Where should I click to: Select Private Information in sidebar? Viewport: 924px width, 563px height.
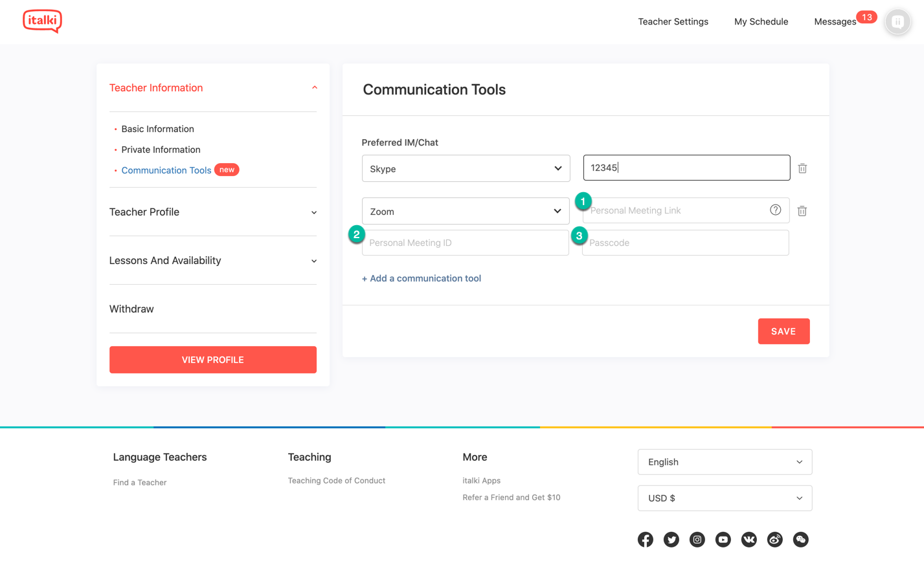point(161,149)
